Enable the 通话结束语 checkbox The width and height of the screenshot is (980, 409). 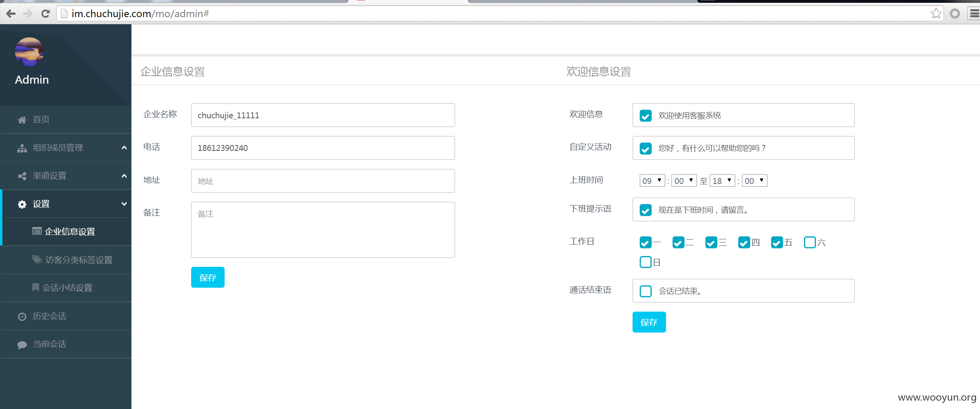[x=646, y=291]
